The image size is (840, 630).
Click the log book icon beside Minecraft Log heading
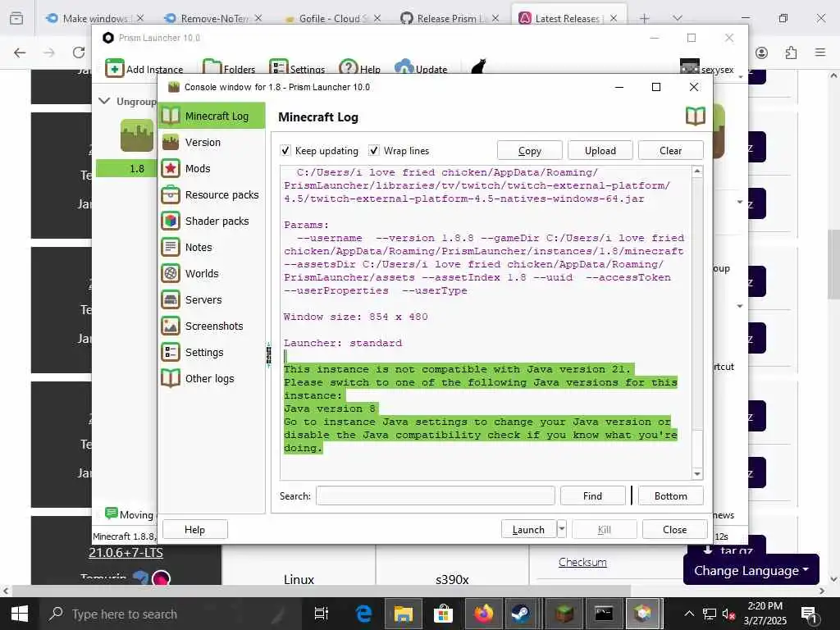point(696,116)
